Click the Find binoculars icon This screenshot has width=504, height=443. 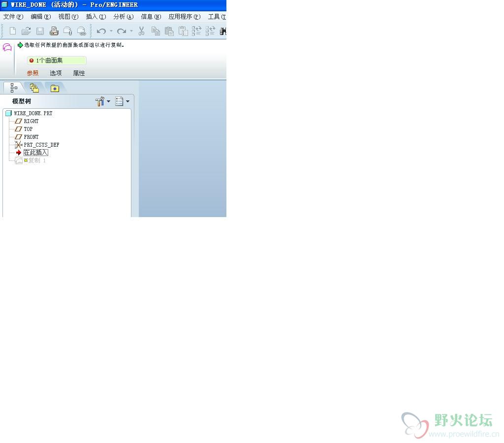[x=223, y=31]
